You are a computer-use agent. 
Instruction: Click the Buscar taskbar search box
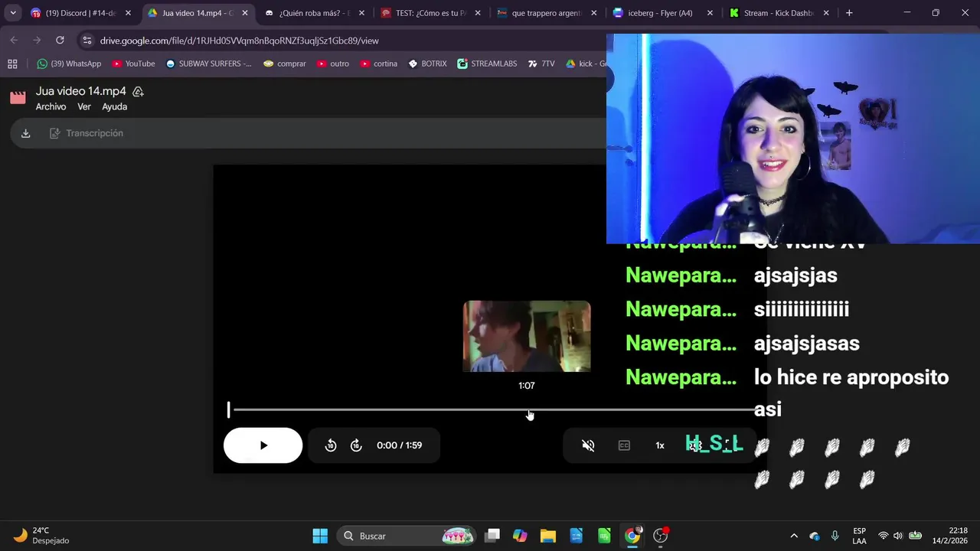coord(407,536)
